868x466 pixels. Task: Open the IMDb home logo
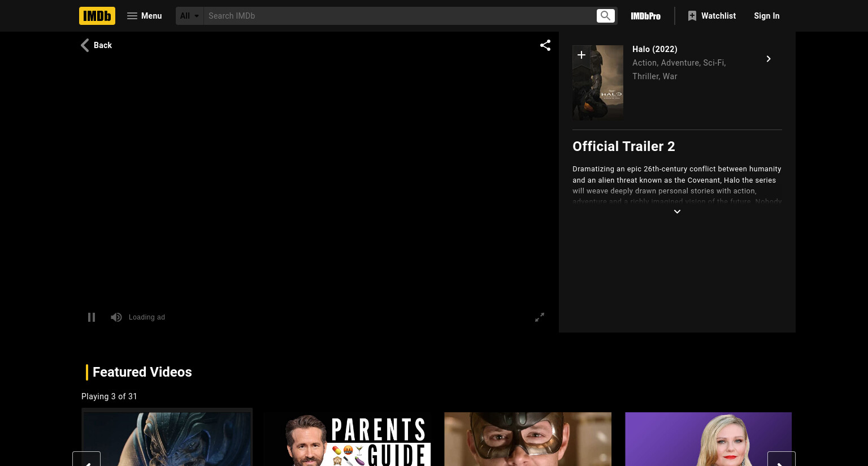(97, 16)
